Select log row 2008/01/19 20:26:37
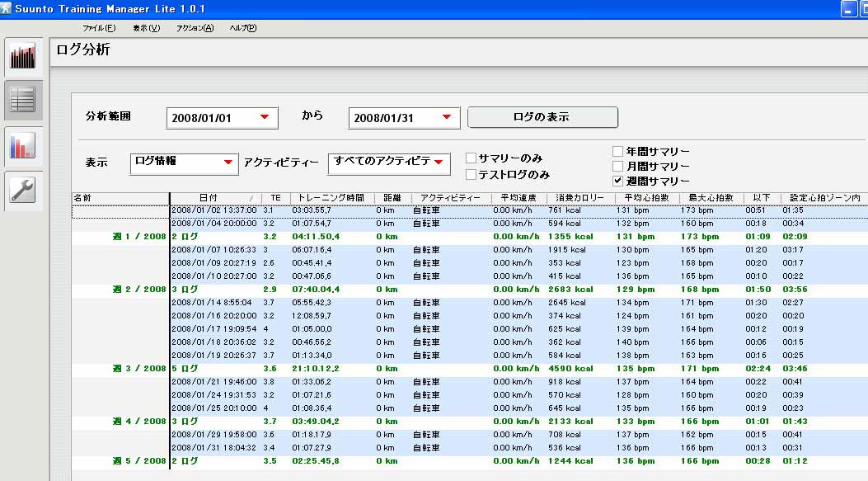 [469, 356]
